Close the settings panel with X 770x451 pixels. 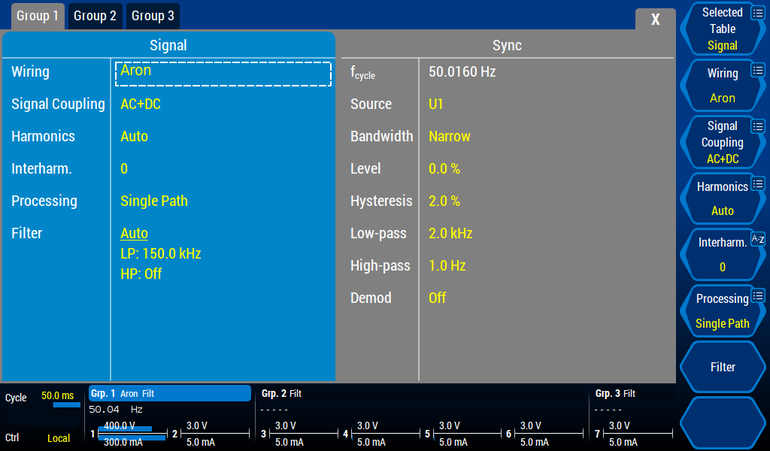pyautogui.click(x=656, y=20)
